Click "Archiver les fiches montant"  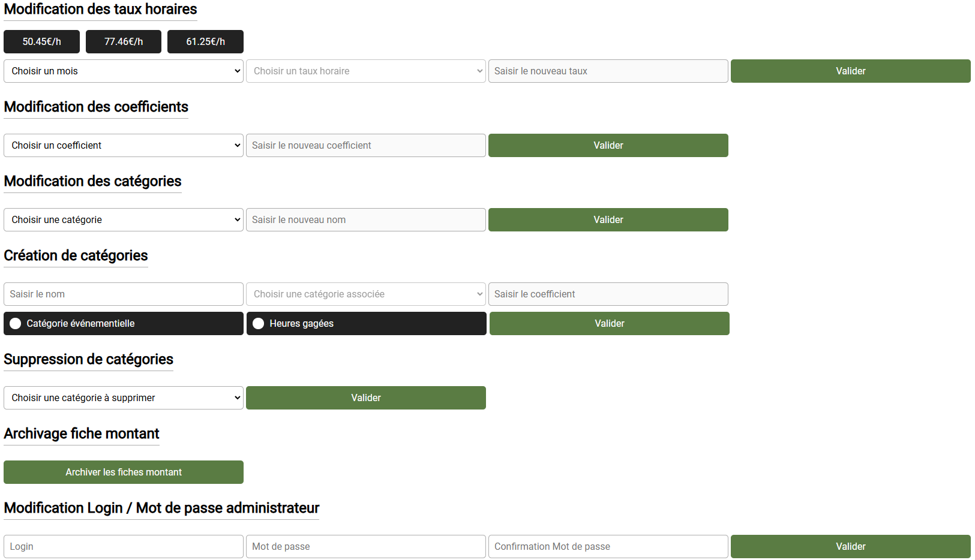(123, 472)
